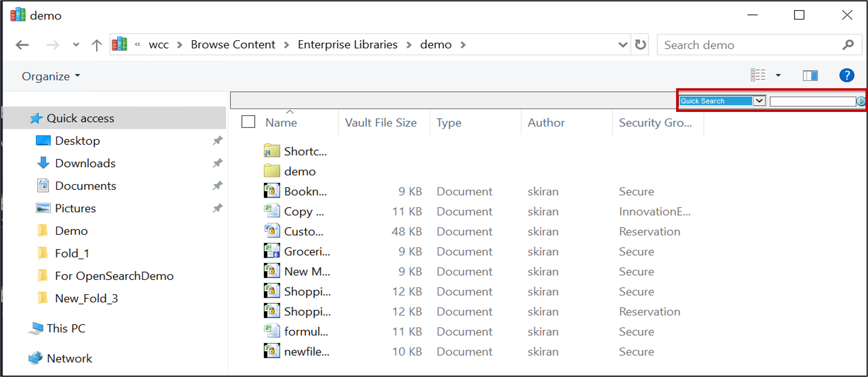Open the view options dropdown arrow

(x=778, y=76)
